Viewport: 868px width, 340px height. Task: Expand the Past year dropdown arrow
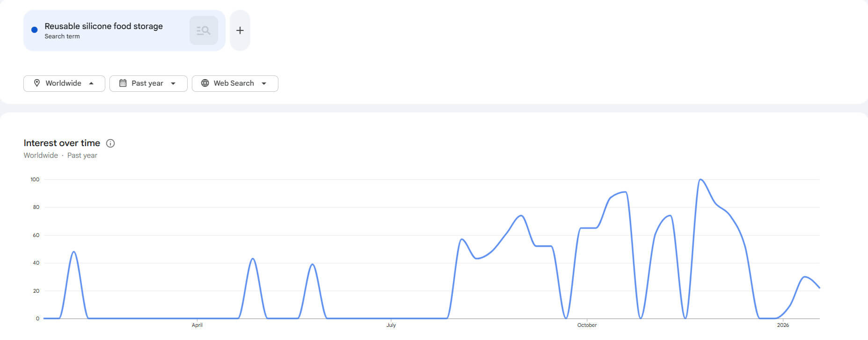coord(173,83)
